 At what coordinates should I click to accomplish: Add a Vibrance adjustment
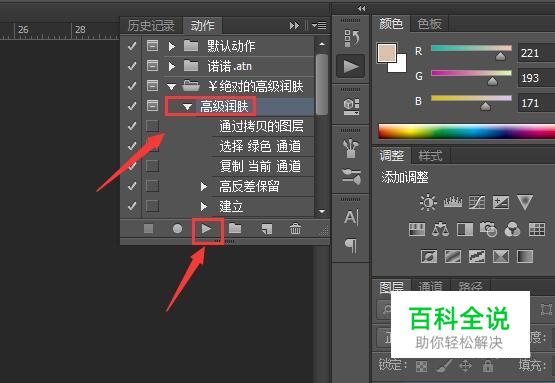(525, 202)
